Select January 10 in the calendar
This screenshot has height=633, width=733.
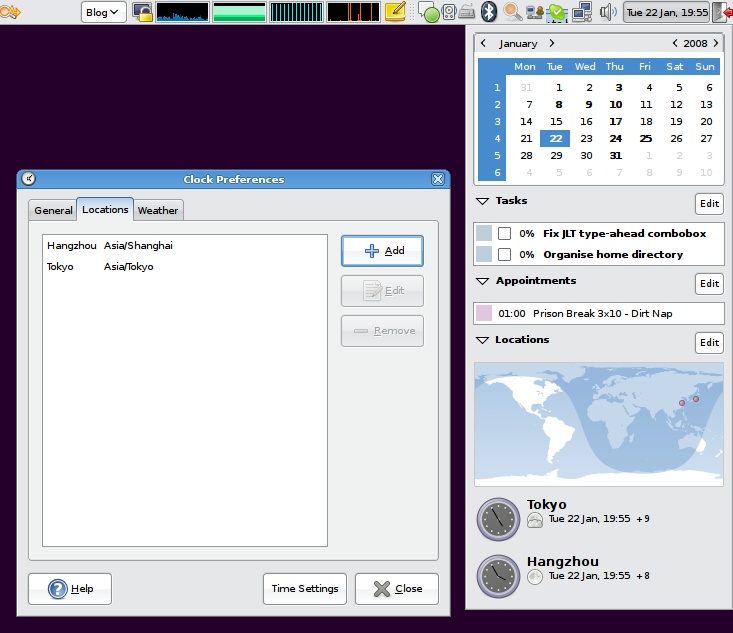pos(616,104)
